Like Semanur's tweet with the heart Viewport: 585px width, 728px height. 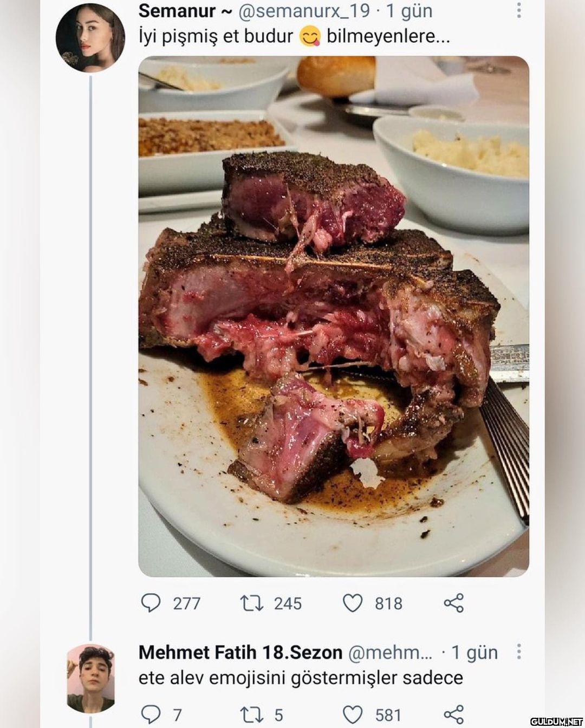353,603
